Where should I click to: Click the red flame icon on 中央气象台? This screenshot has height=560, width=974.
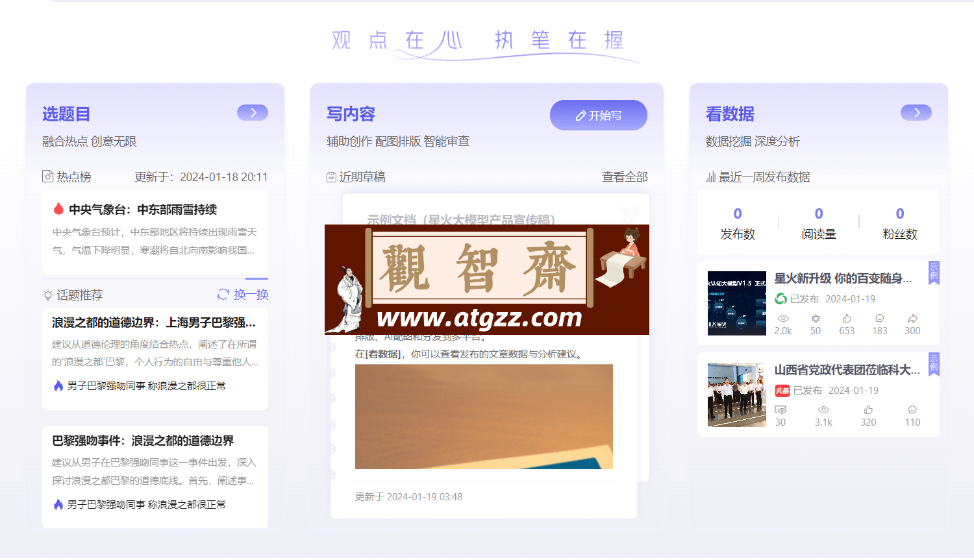tap(58, 209)
